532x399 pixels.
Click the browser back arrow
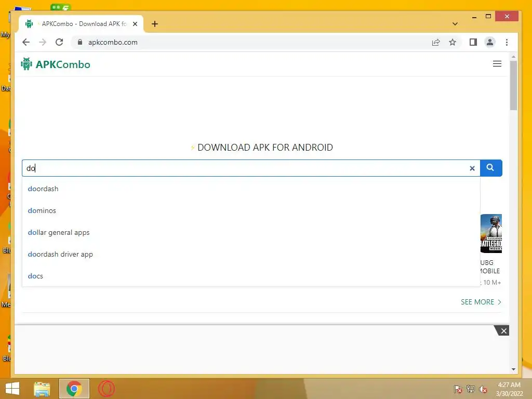[26, 42]
